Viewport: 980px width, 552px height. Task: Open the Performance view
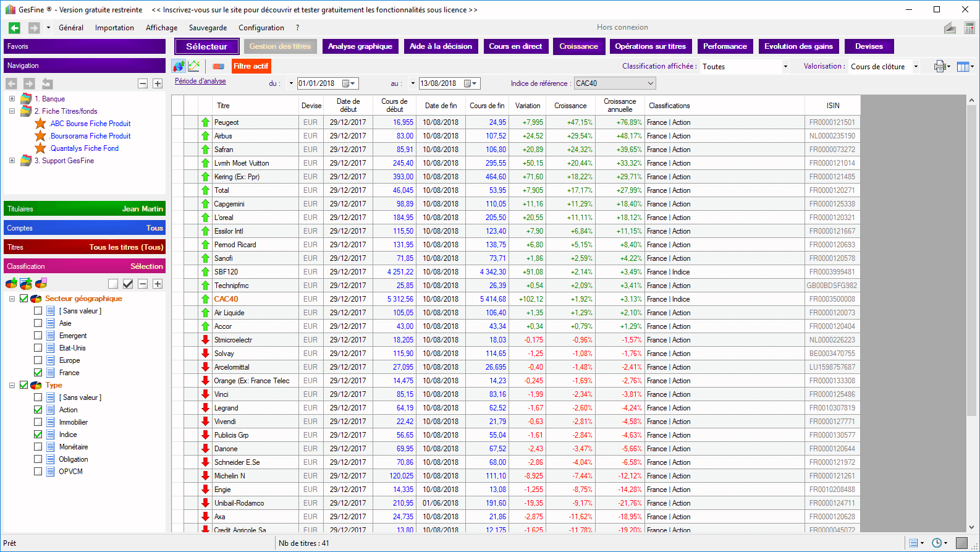click(725, 46)
